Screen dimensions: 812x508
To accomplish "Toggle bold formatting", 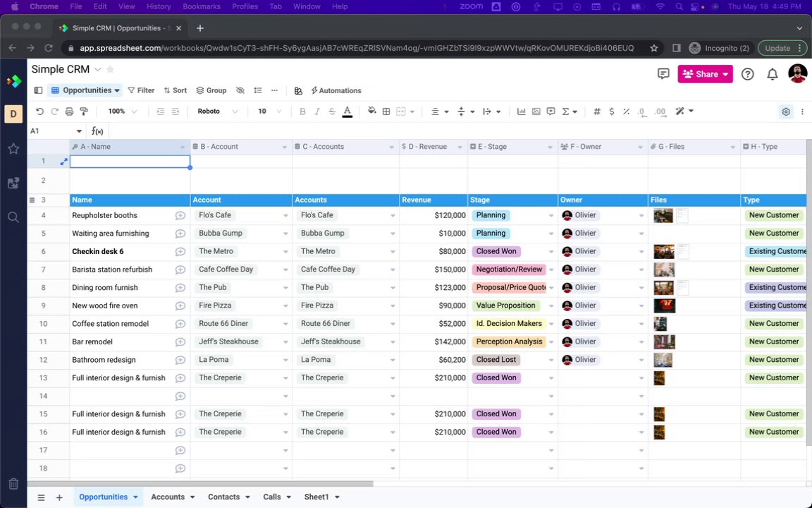I will pos(302,111).
